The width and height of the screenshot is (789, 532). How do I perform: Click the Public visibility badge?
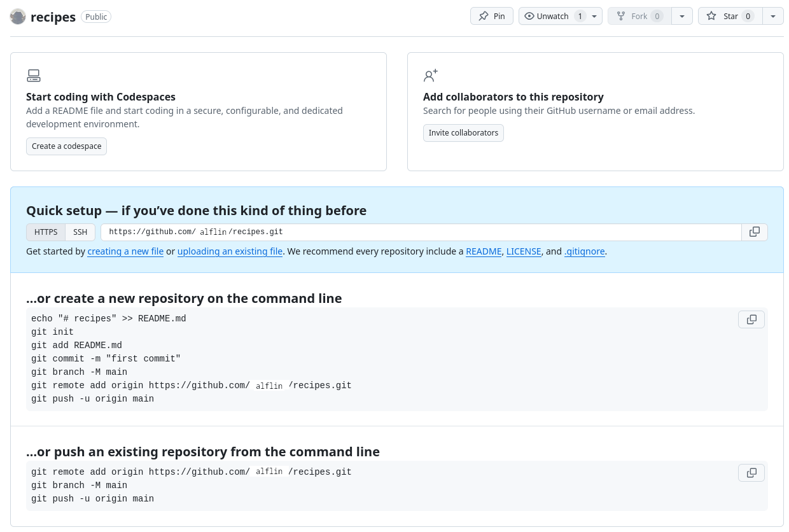click(95, 17)
